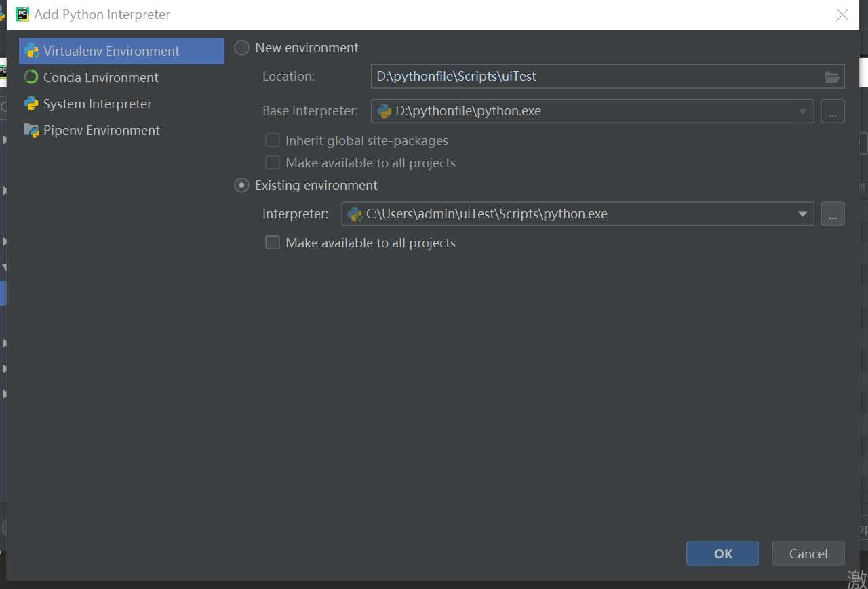Click the Virtualenv Environment python icon
Viewport: 868px width, 589px height.
point(31,51)
